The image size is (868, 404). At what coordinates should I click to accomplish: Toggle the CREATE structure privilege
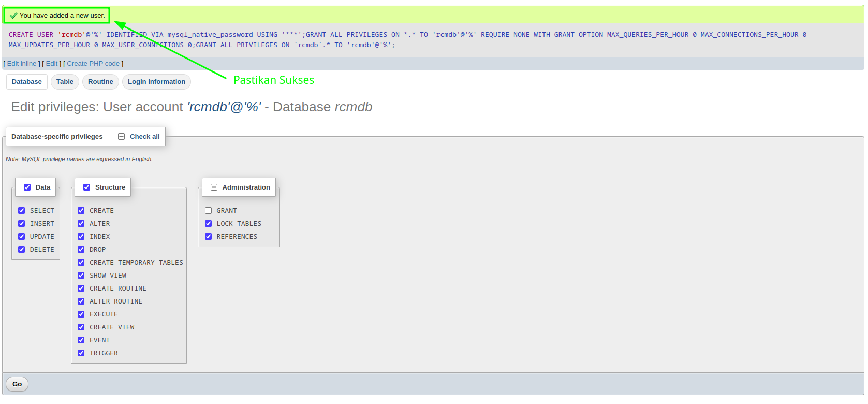81,211
